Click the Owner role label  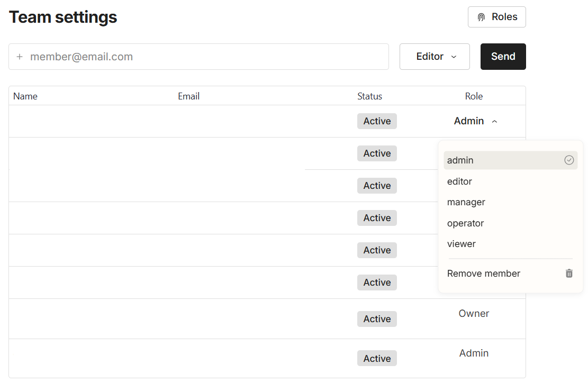[474, 313]
